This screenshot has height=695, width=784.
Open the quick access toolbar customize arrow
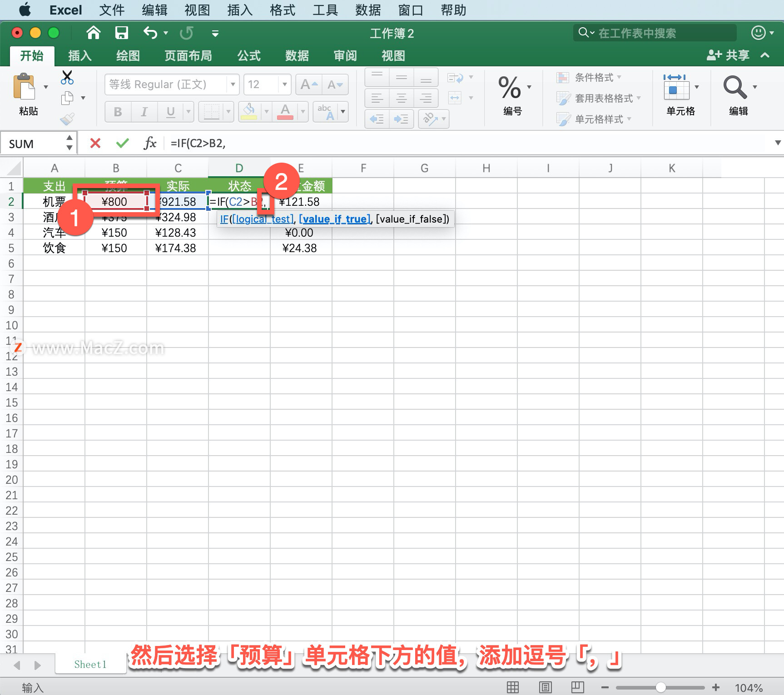215,33
